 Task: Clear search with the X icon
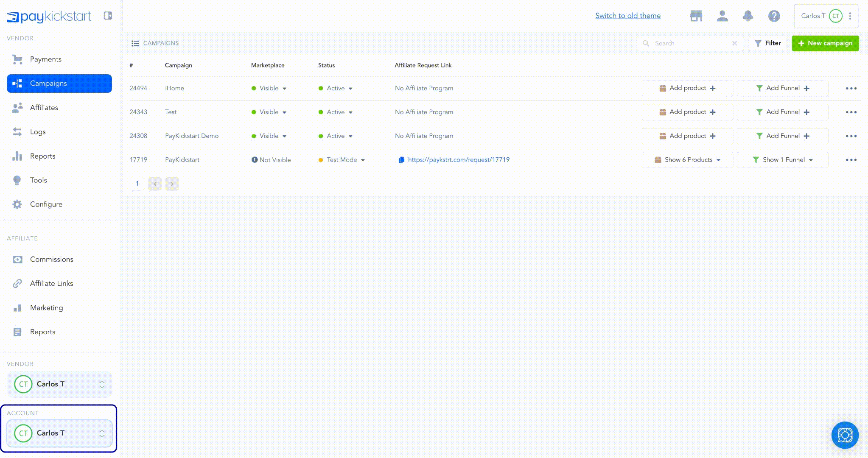pyautogui.click(x=734, y=43)
